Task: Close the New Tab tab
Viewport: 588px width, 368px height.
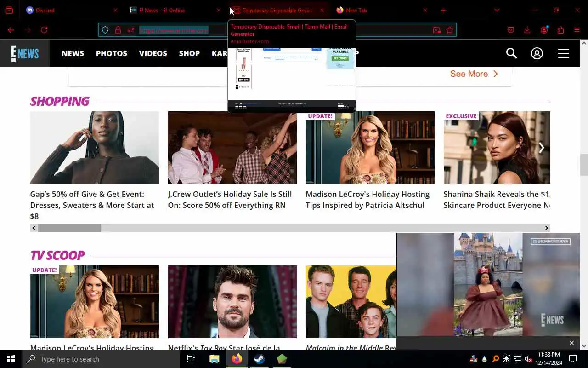Action: 425,10
